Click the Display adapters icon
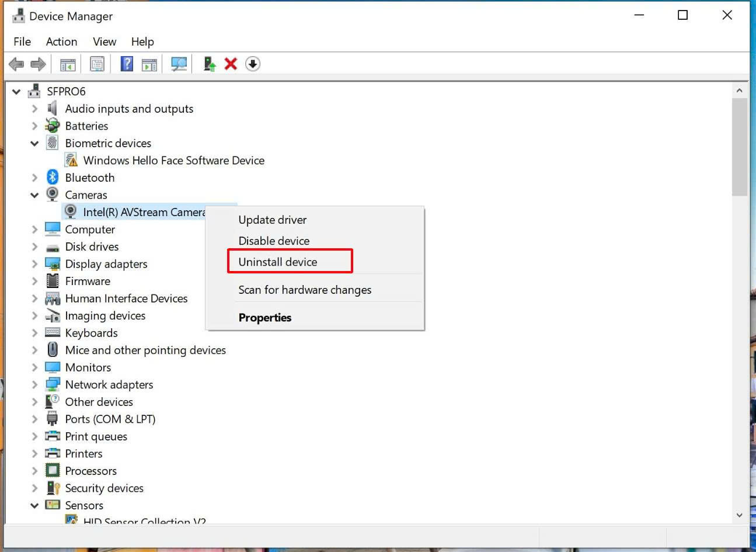Image resolution: width=756 pixels, height=552 pixels. (53, 263)
